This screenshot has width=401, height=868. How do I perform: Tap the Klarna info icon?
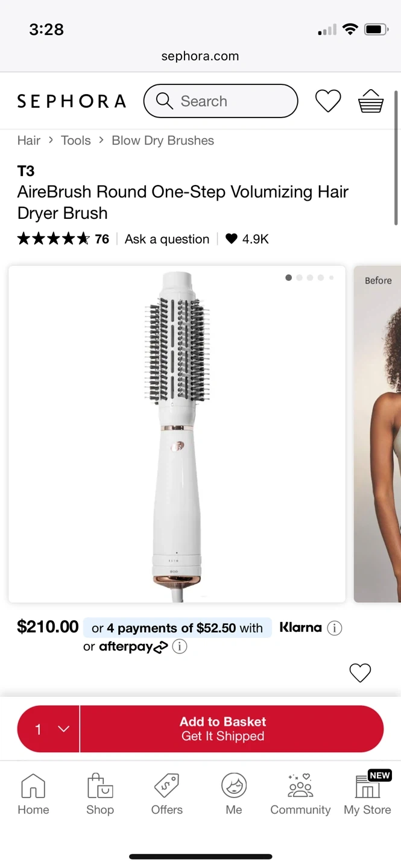click(335, 628)
